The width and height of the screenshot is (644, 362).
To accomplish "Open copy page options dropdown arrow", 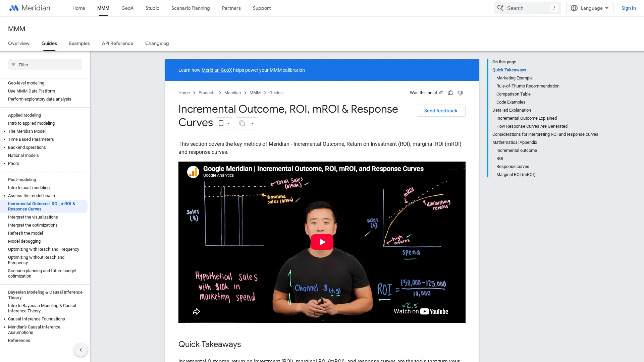I will tap(253, 123).
